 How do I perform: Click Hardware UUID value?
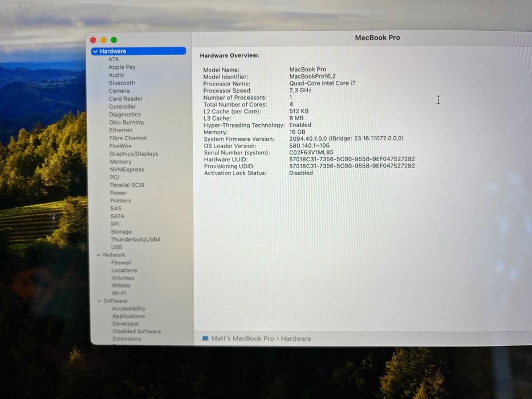point(352,159)
